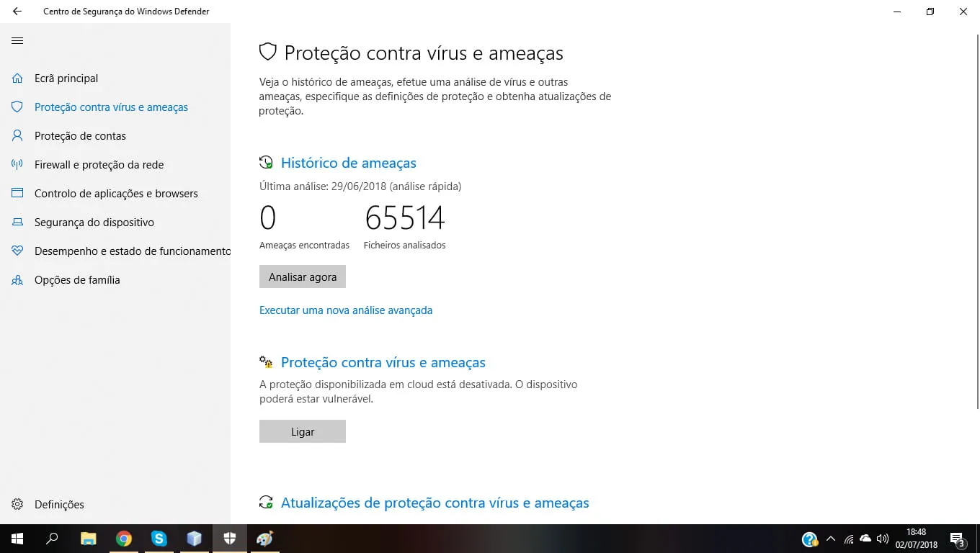Open the Opções de família people icon
This screenshot has width=980, height=553.
coord(17,279)
